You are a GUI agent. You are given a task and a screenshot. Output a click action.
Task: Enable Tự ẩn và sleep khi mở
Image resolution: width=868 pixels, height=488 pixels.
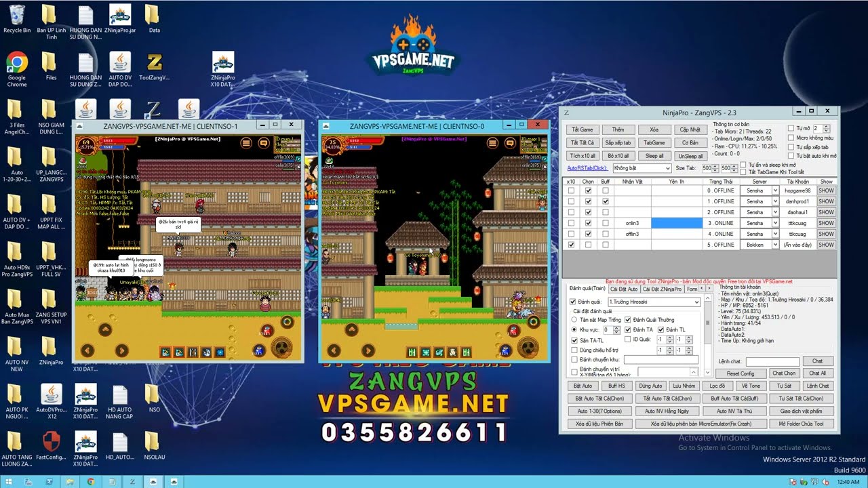tap(743, 165)
